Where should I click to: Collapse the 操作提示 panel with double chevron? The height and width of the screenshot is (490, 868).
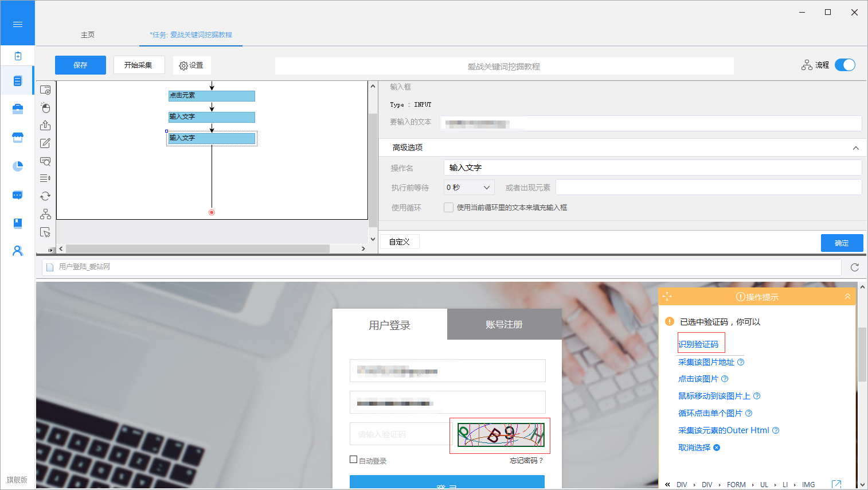tap(847, 297)
